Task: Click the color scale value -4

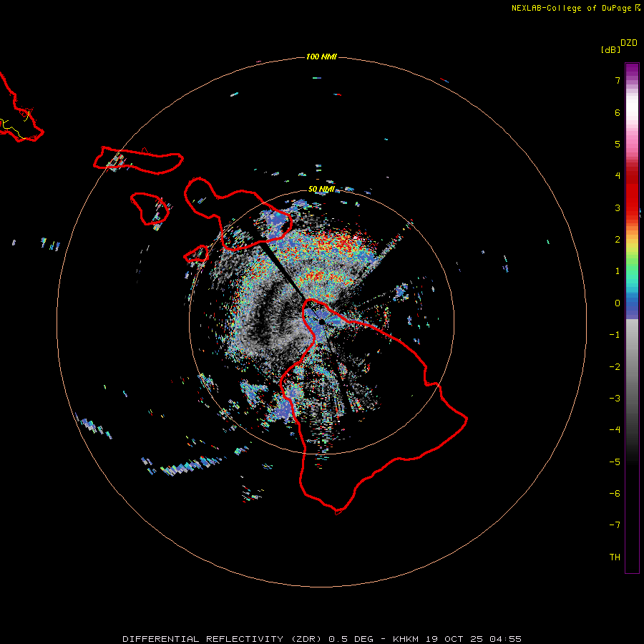Action: click(x=615, y=430)
